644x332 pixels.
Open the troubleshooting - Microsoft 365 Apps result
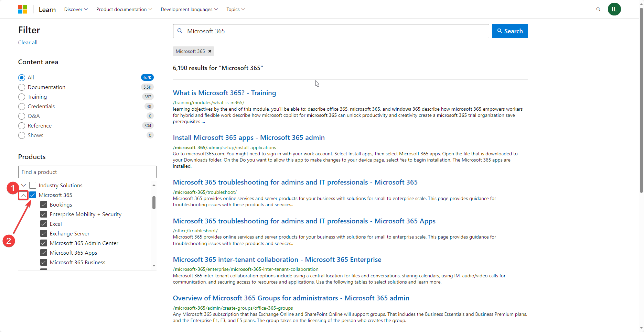[x=304, y=221]
